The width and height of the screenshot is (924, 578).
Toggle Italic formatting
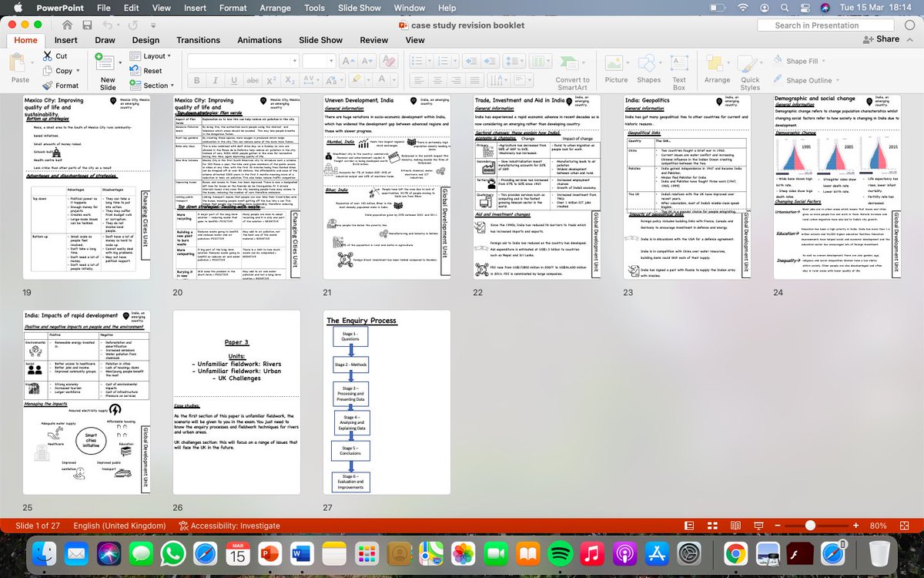click(x=216, y=81)
